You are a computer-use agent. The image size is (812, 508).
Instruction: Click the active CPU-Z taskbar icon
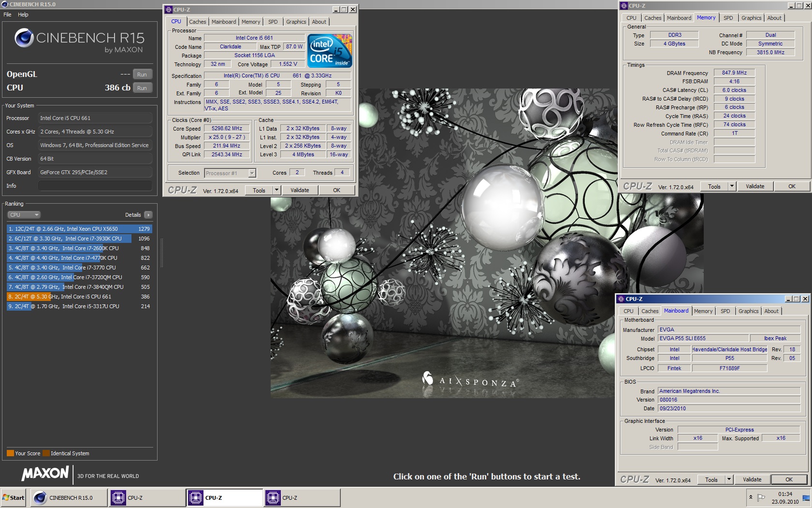195,497
